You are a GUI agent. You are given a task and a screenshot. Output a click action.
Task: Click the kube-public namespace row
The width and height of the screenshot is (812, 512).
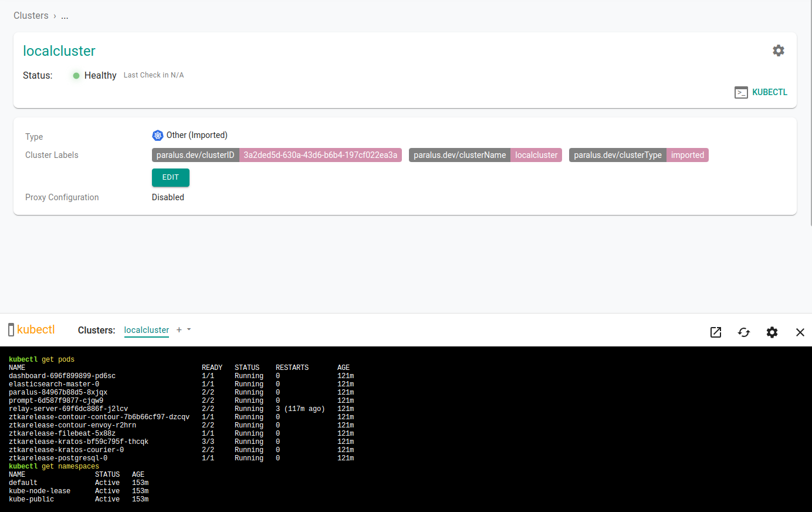[79, 499]
